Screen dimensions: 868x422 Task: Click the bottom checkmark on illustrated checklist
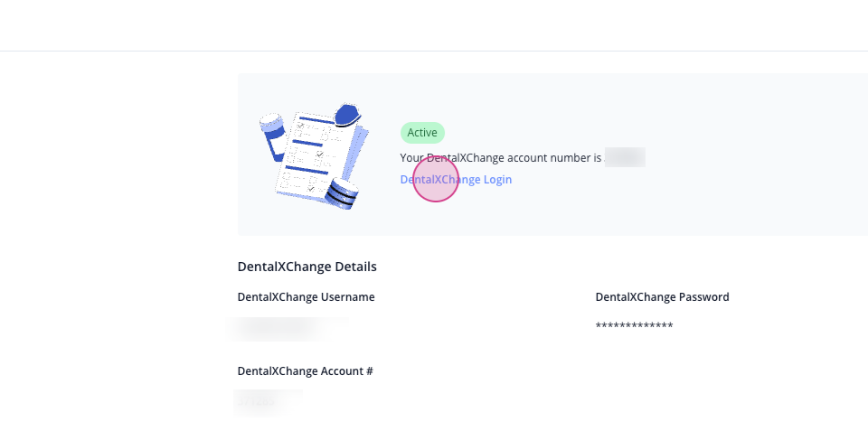tap(310, 189)
